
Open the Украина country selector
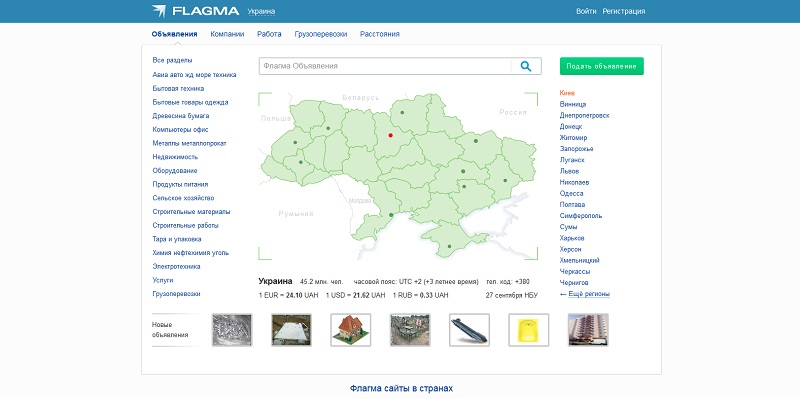(261, 11)
